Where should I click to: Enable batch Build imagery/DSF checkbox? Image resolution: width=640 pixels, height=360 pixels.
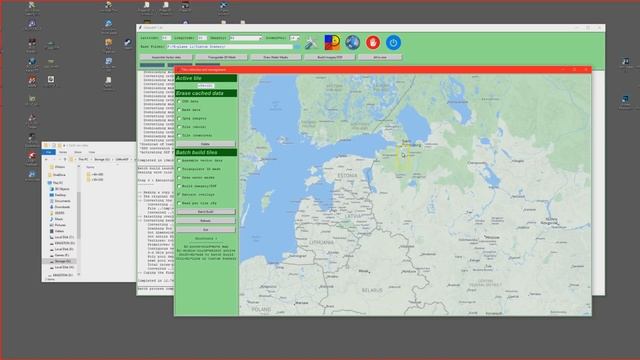179,186
